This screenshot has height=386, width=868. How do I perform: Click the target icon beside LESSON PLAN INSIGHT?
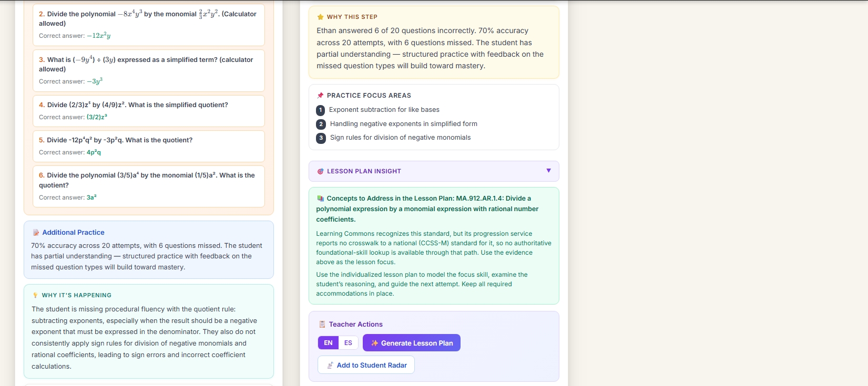320,171
